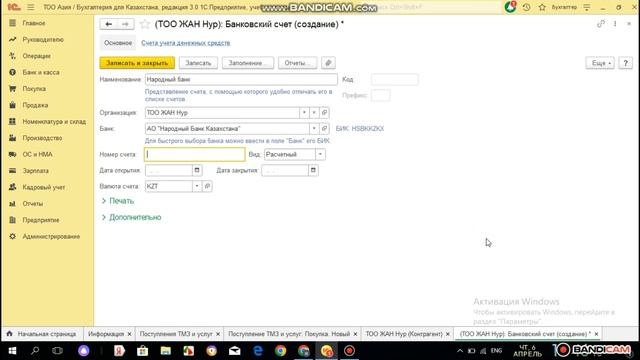Open Заполнение dropdown button
The image size is (640, 360).
[x=248, y=63]
